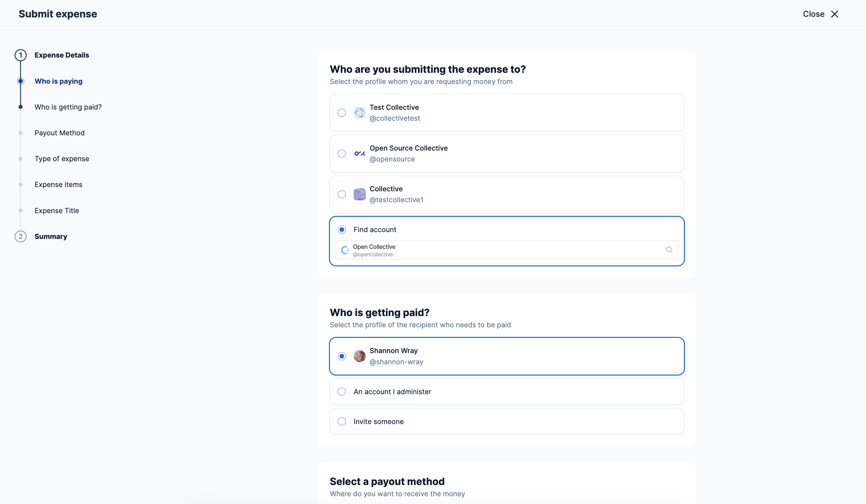Click the X icon next to Close
The width and height of the screenshot is (866, 504).
[834, 14]
